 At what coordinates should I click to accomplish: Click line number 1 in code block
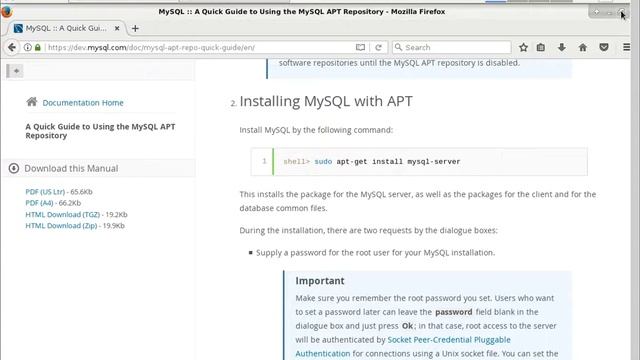click(264, 161)
